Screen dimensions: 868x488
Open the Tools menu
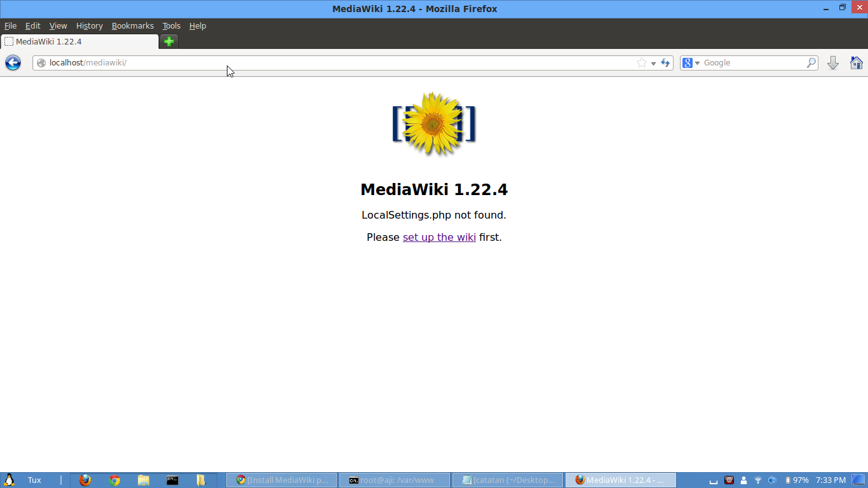click(x=171, y=26)
